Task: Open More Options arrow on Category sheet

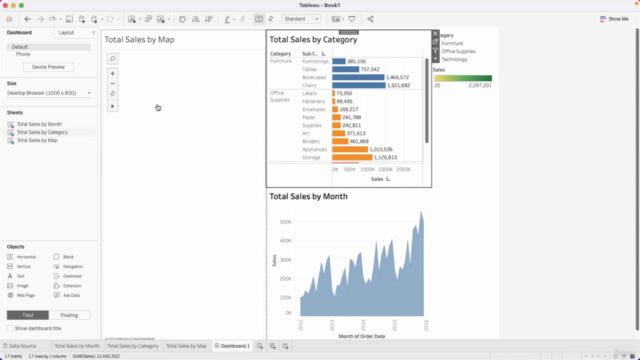Action: pos(435,59)
